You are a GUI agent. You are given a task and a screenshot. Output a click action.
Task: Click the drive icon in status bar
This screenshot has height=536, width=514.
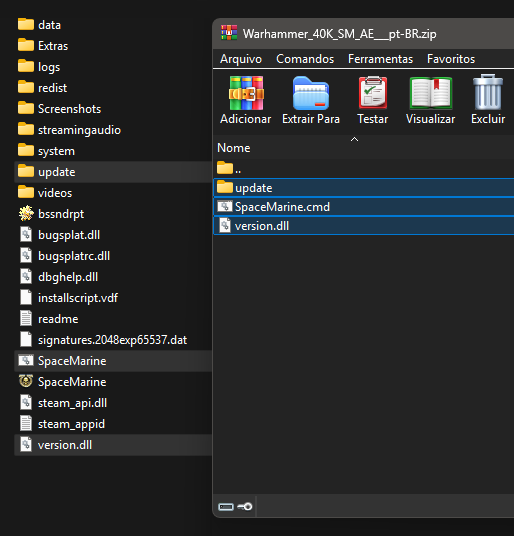(x=226, y=507)
